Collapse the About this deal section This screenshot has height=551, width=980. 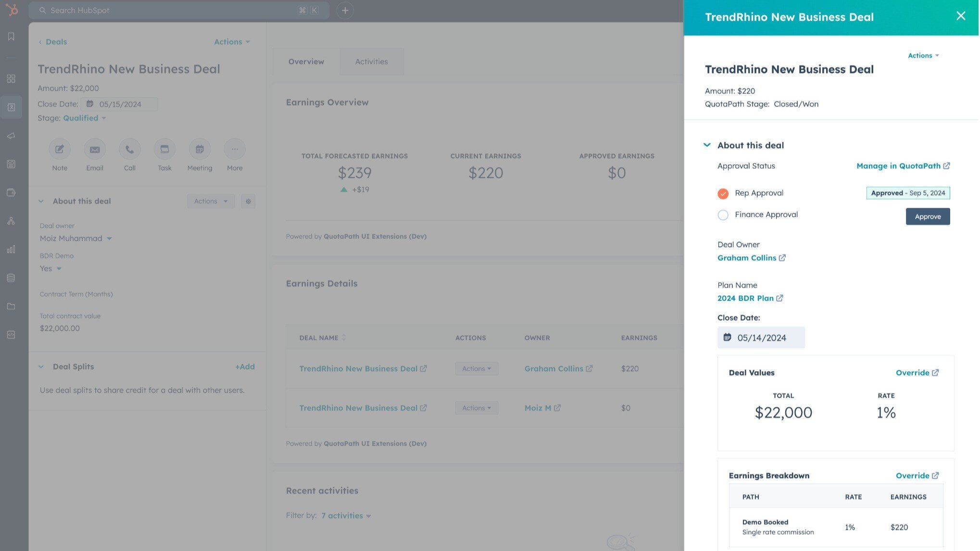[x=707, y=144]
